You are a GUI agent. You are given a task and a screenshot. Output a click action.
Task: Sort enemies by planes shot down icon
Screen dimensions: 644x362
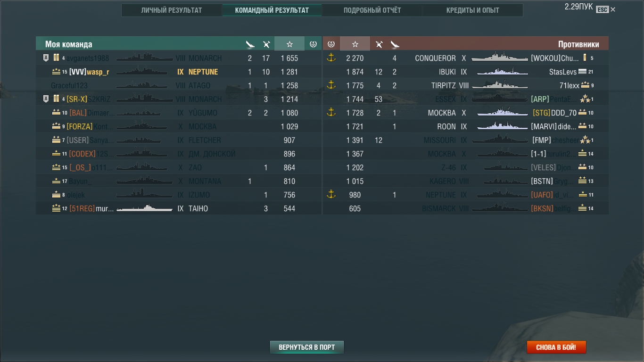point(379,44)
